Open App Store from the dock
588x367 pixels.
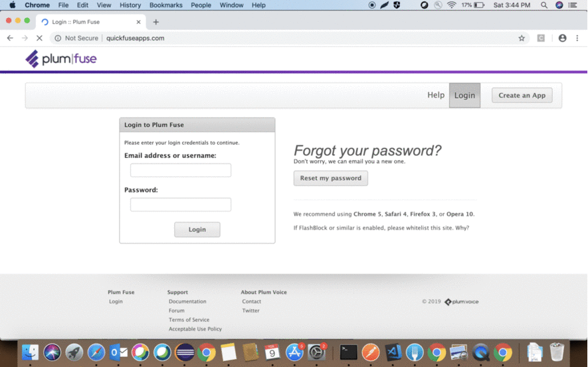(x=294, y=352)
